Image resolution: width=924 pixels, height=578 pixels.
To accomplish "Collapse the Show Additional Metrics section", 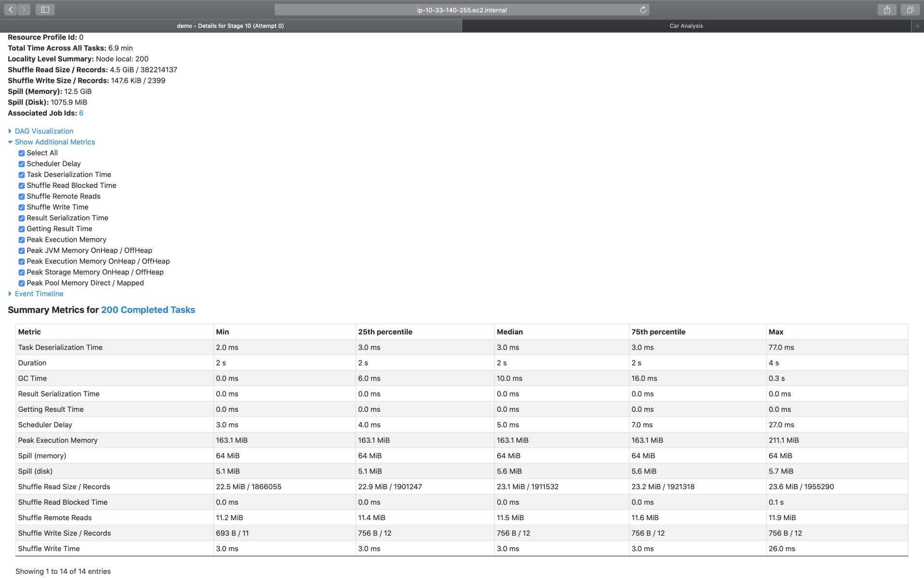I will (x=54, y=142).
